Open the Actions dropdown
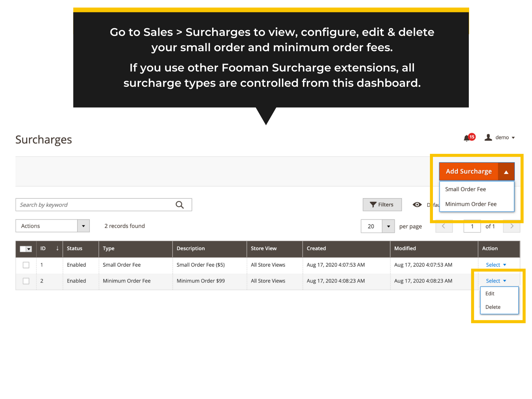 pyautogui.click(x=52, y=226)
